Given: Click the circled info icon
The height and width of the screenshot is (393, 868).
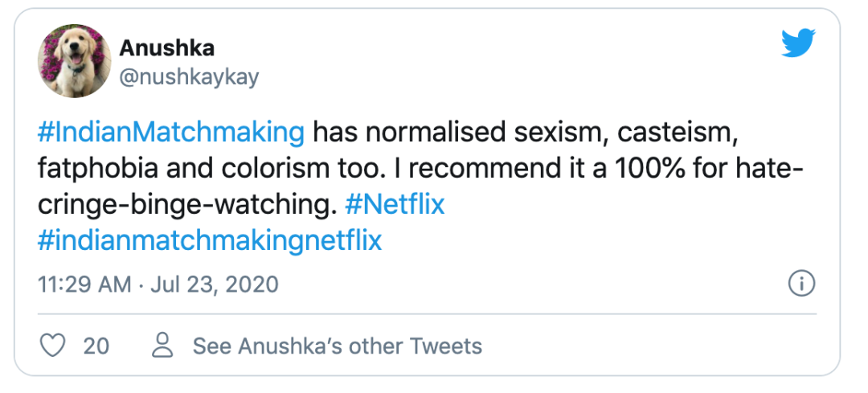Looking at the screenshot, I should (x=801, y=285).
